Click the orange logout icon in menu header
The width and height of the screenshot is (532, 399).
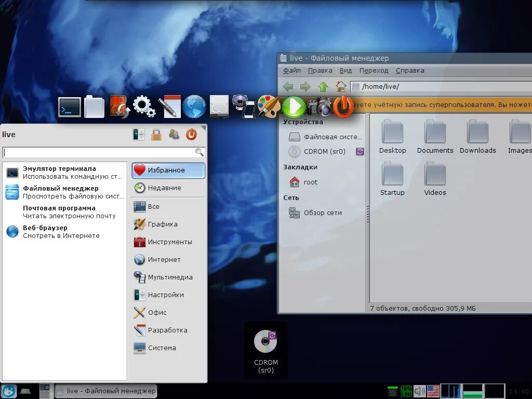[x=191, y=135]
